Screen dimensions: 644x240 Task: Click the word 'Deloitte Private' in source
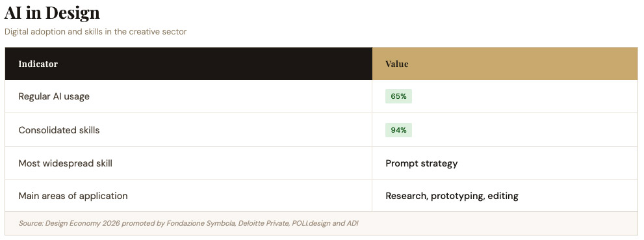coord(264,224)
